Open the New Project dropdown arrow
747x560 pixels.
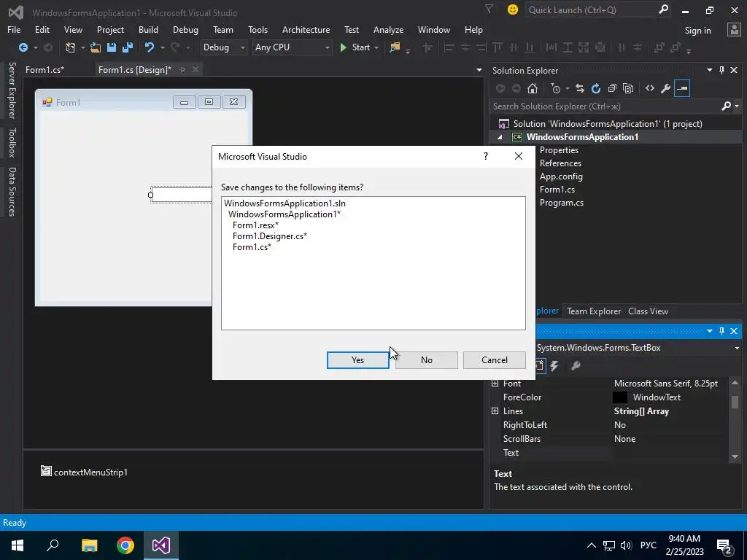tap(82, 47)
